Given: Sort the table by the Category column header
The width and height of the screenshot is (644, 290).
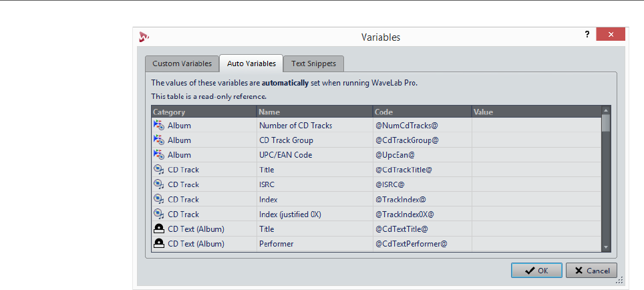Looking at the screenshot, I should click(204, 112).
